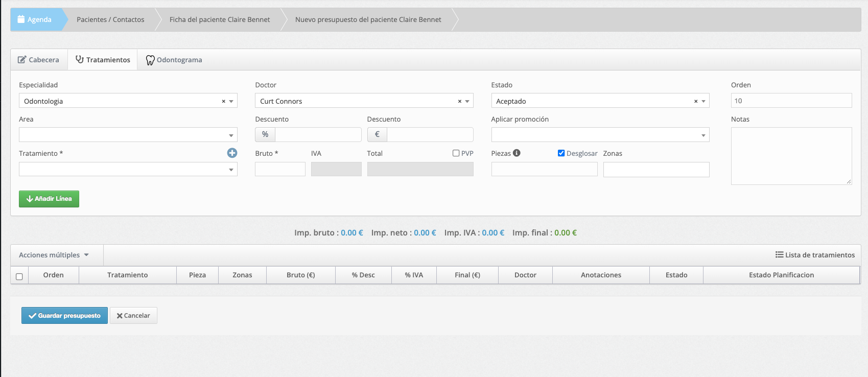Click the Bruto (€) column header
Screen dimensions: 868x377
[301, 275]
